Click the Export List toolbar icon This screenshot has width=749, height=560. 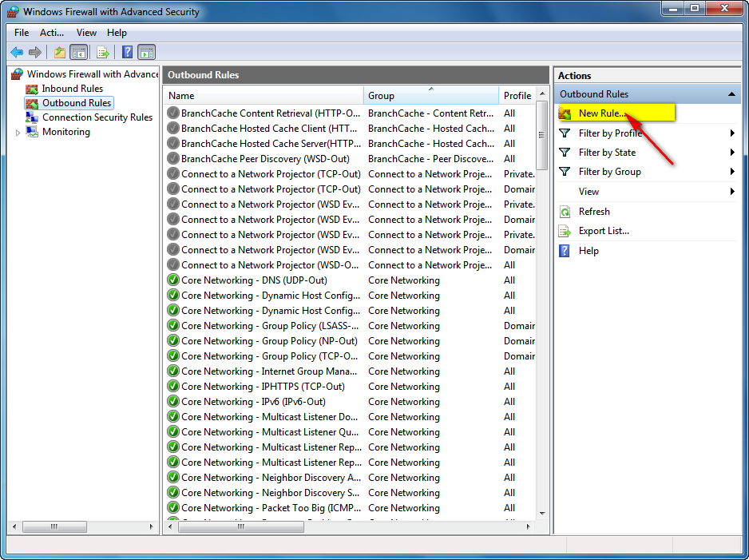pos(103,52)
